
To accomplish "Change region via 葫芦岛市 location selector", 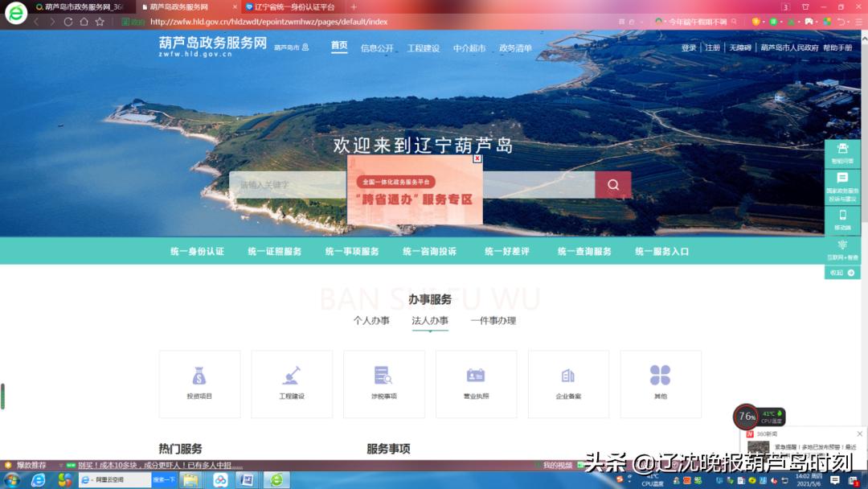I will click(292, 47).
